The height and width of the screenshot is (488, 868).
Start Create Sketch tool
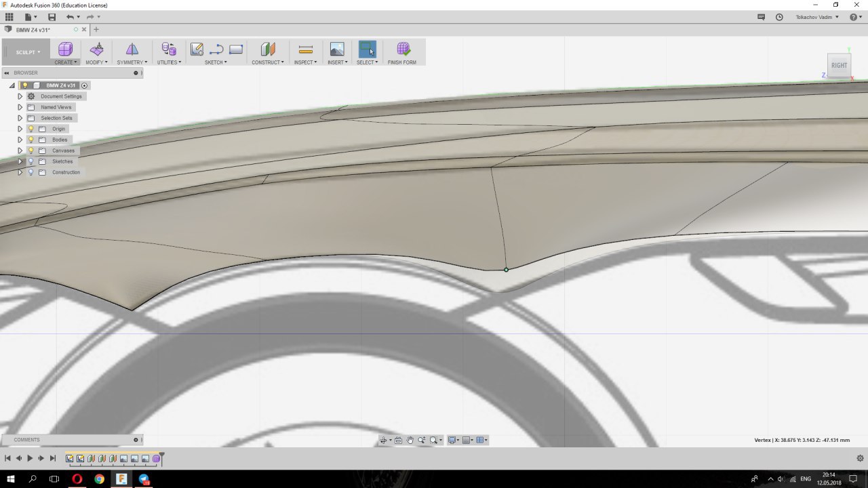click(x=197, y=49)
